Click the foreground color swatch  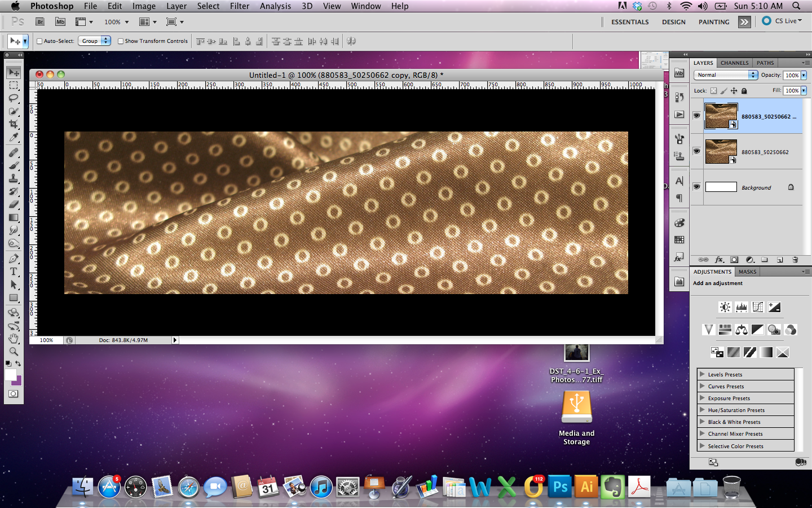click(x=10, y=375)
